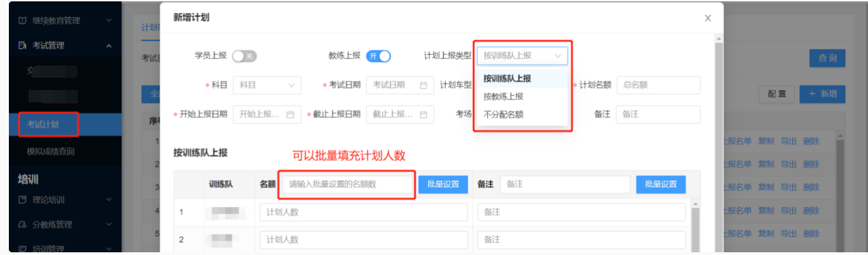This screenshot has height=255, width=868.
Task: Click the 继续教育管理 book icon in sidebar
Action: click(23, 20)
